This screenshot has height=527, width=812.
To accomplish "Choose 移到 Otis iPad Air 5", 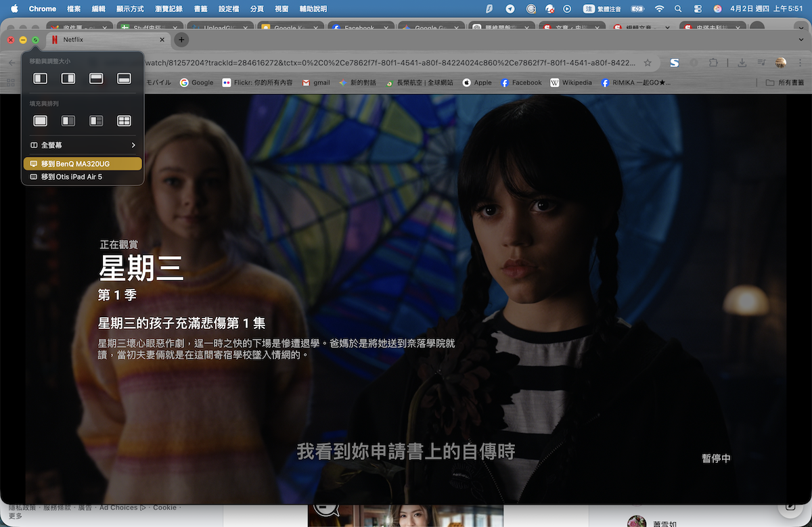I will [83, 177].
